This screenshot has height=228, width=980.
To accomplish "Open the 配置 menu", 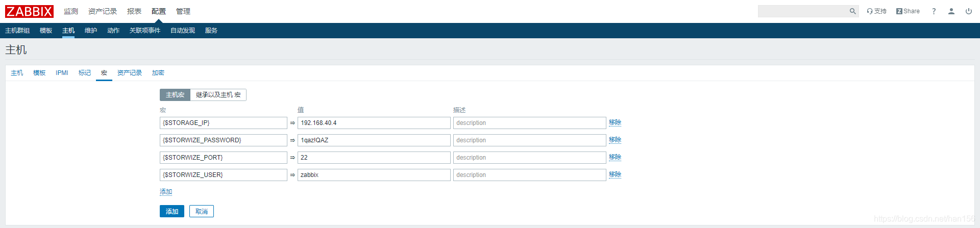I will (159, 11).
